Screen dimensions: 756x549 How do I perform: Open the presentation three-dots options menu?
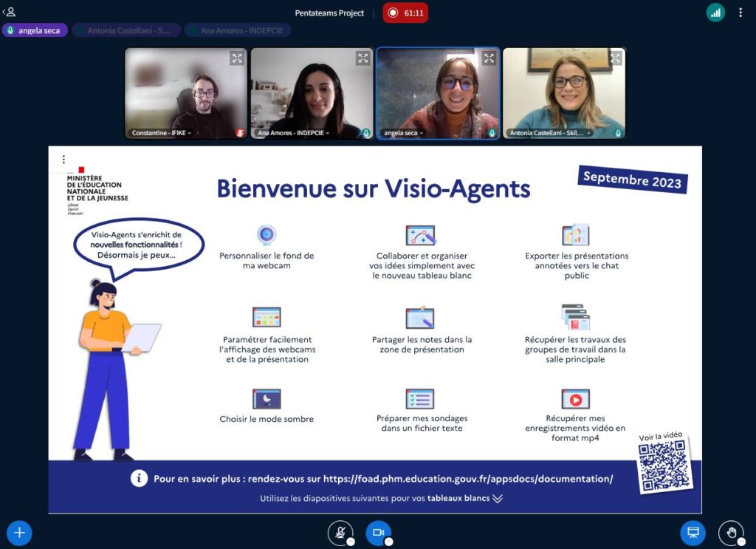(x=63, y=160)
